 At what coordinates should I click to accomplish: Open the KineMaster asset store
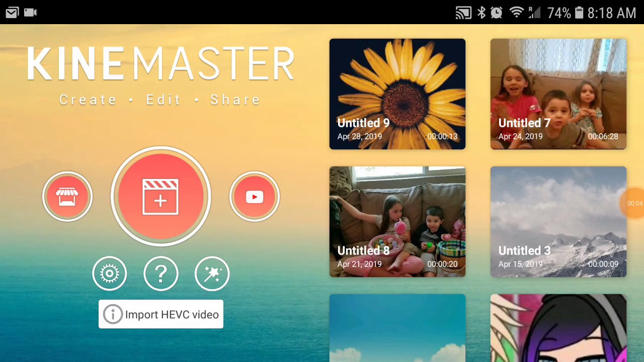[67, 197]
